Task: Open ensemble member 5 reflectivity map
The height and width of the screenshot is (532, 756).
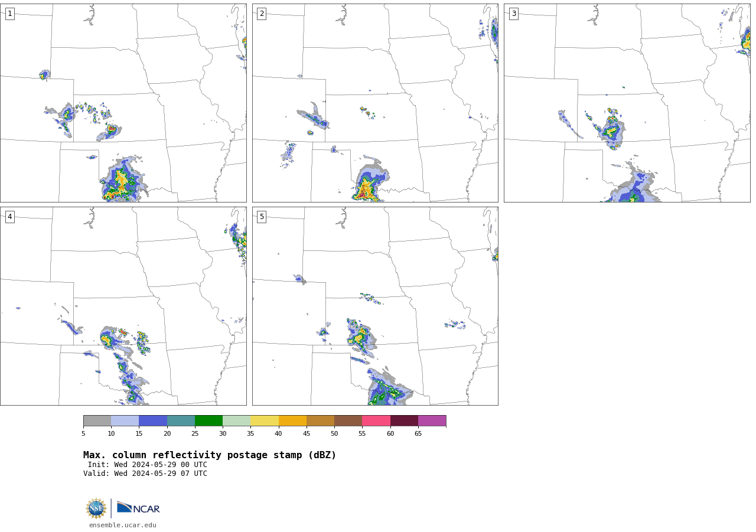Action: pyautogui.click(x=375, y=306)
